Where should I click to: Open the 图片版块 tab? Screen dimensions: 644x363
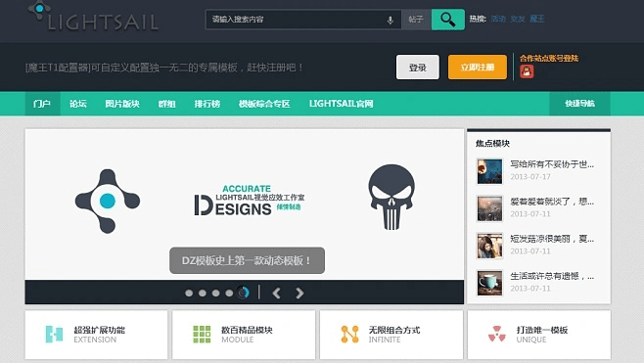[122, 104]
